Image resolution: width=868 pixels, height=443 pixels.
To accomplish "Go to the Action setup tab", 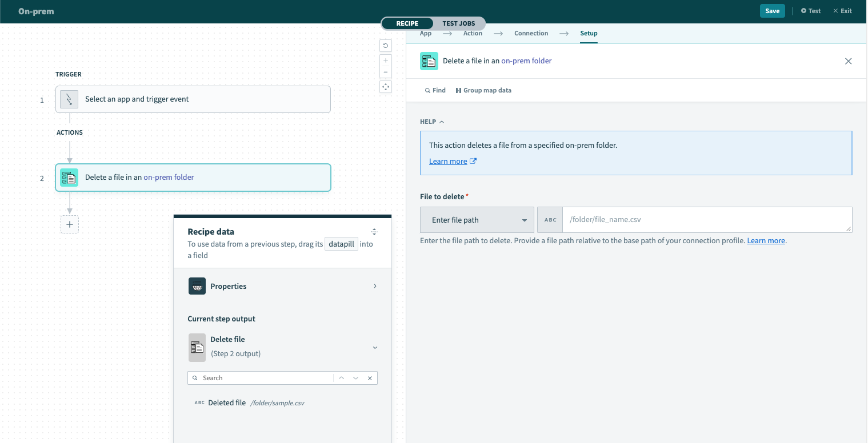I will point(473,33).
